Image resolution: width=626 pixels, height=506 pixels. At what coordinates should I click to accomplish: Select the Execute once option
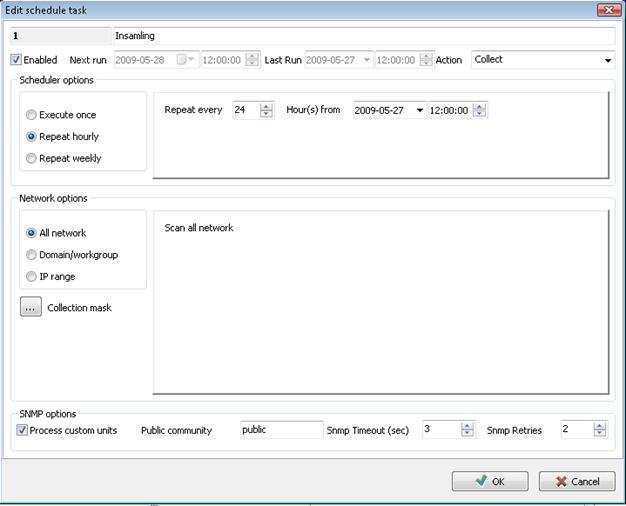[32, 115]
